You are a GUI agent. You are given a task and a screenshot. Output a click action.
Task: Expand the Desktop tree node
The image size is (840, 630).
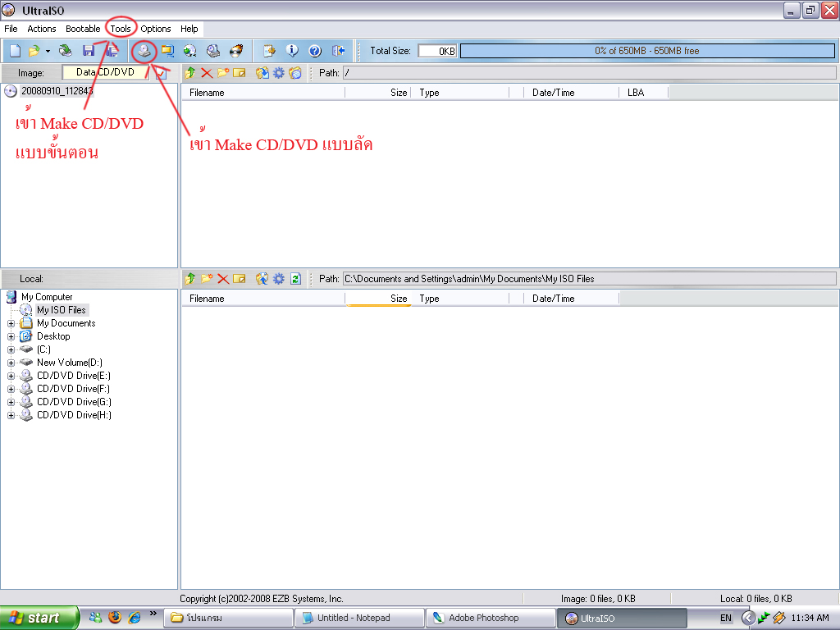pos(11,337)
